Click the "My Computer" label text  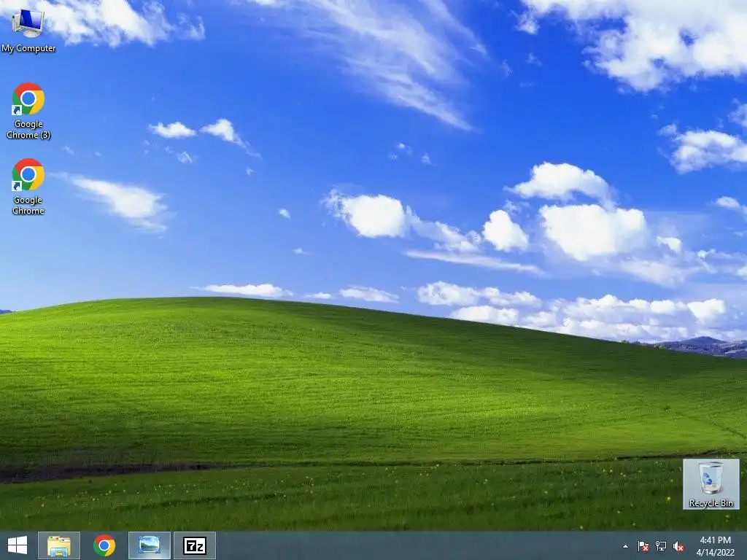pos(28,48)
